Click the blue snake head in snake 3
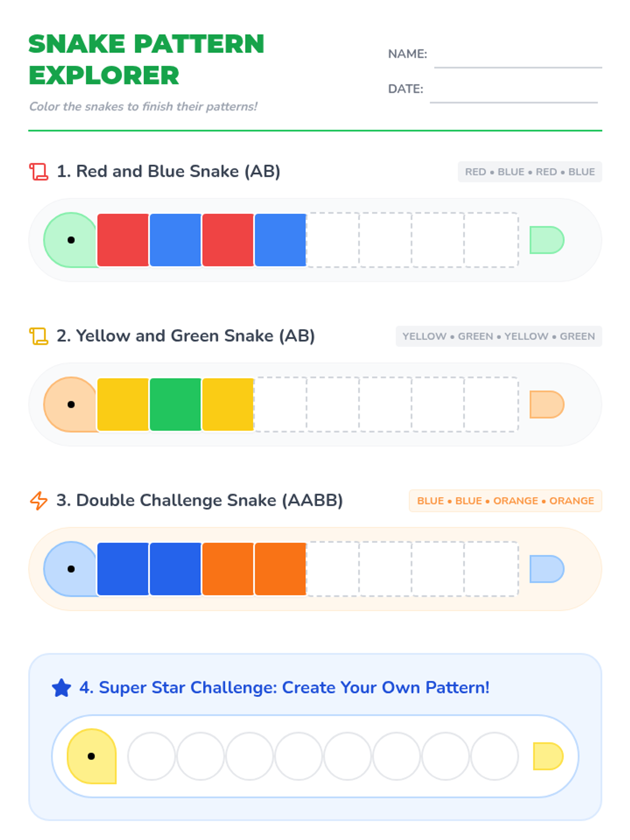 click(x=71, y=569)
